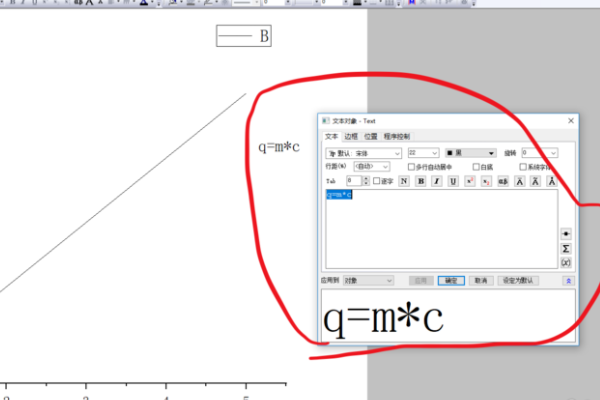Toggle underline formatting in the text dialog
This screenshot has width=600, height=400.
453,181
